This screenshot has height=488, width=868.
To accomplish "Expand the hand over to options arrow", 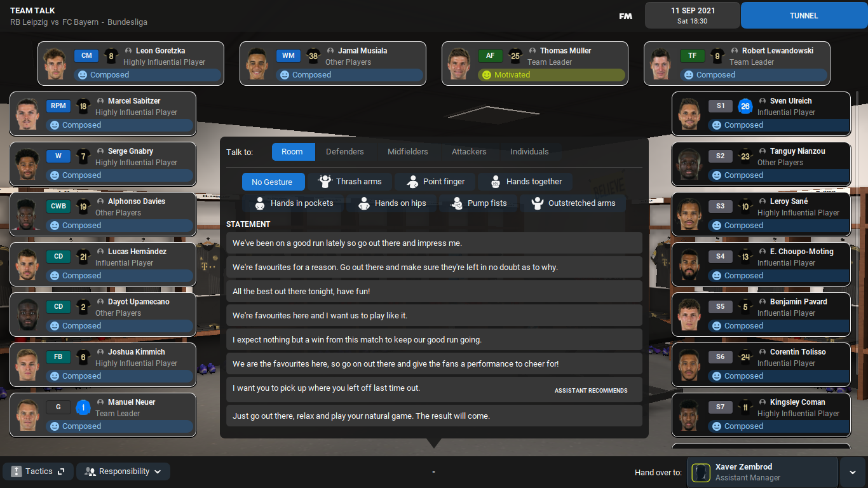I will [852, 473].
